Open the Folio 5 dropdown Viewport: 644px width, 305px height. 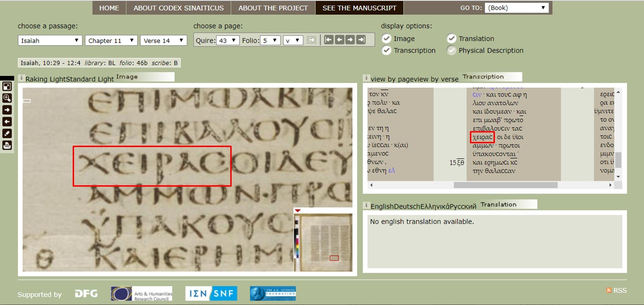(271, 40)
